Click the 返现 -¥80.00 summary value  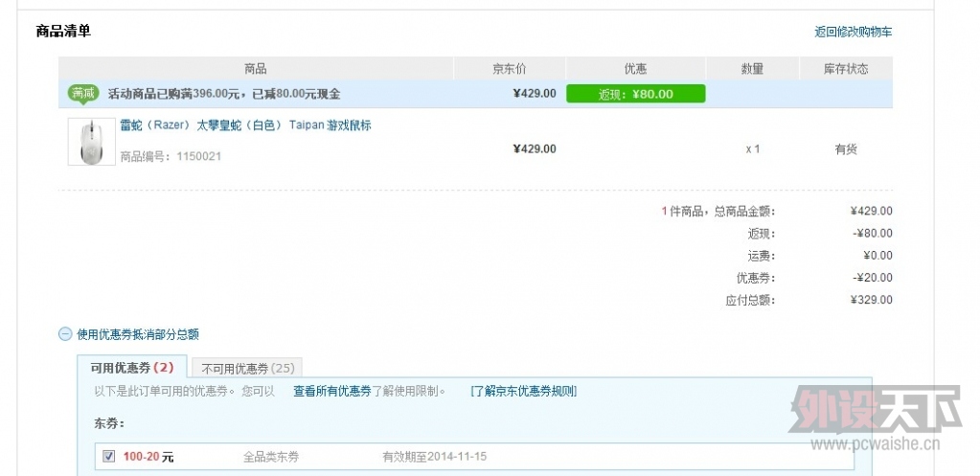point(873,234)
